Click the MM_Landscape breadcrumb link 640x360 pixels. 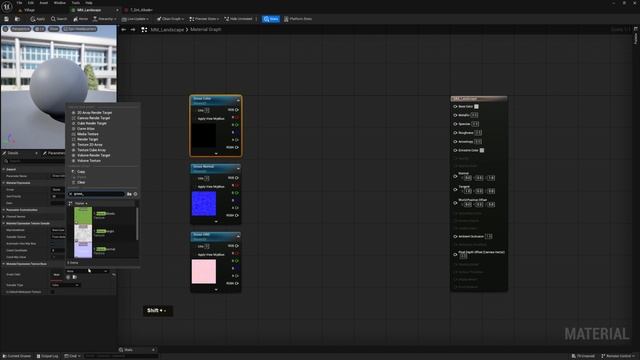pyautogui.click(x=167, y=29)
